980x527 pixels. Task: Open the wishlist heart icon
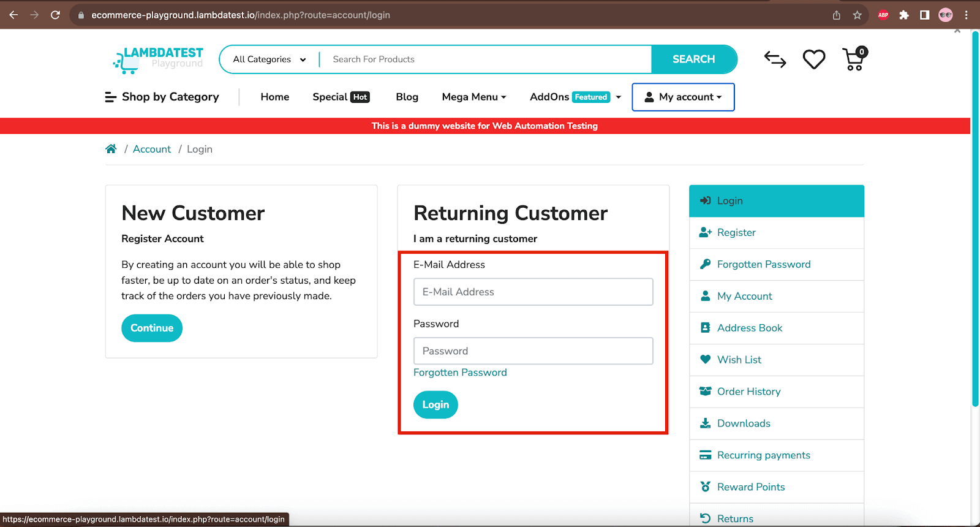click(x=814, y=59)
